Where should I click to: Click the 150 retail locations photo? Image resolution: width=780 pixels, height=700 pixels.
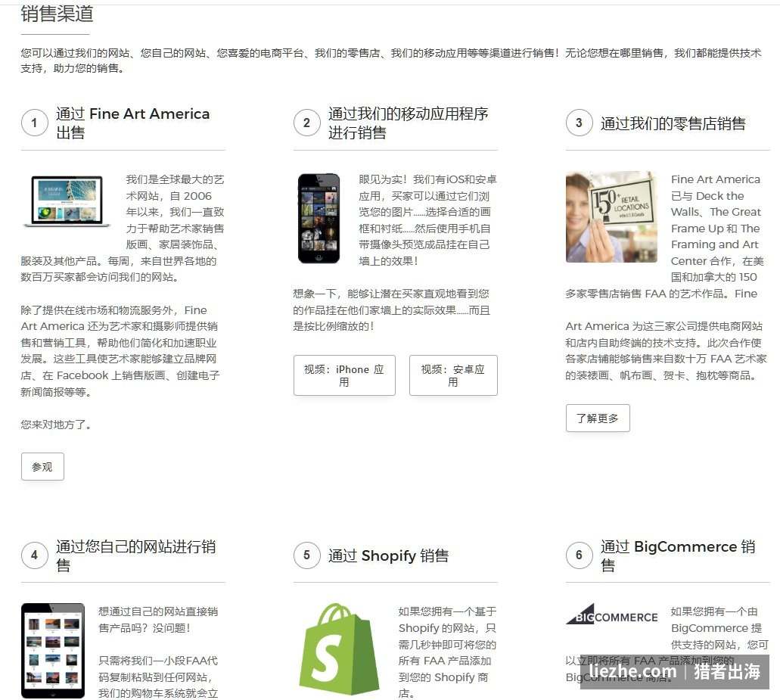coord(611,217)
